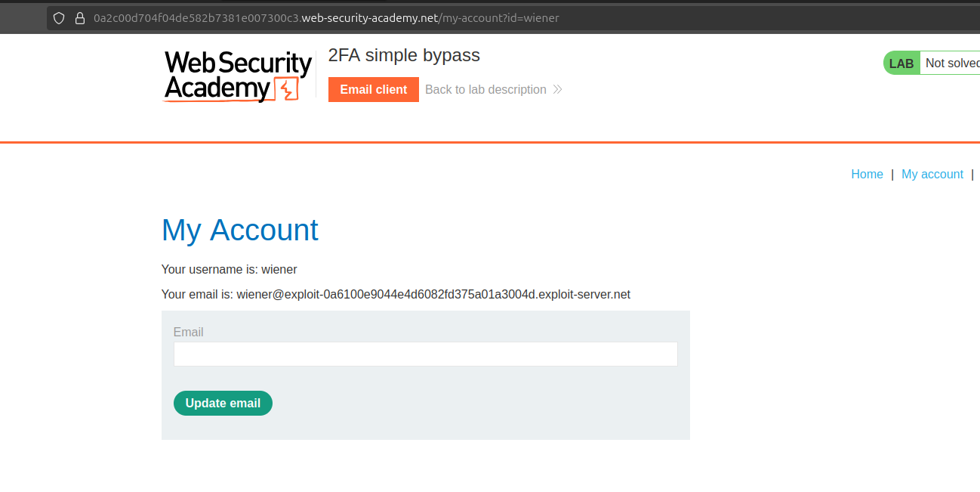Click the Web Security Academy logo
The width and height of the screenshot is (980, 492).
point(238,76)
